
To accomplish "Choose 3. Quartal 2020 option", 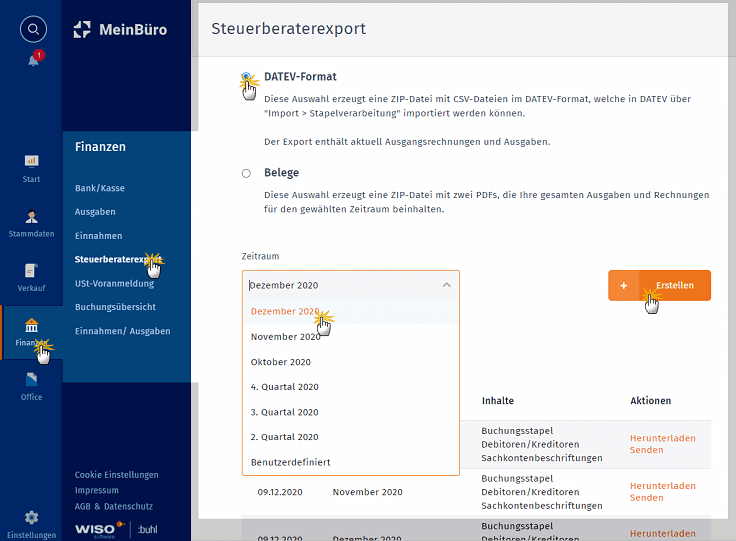I will click(x=351, y=412).
